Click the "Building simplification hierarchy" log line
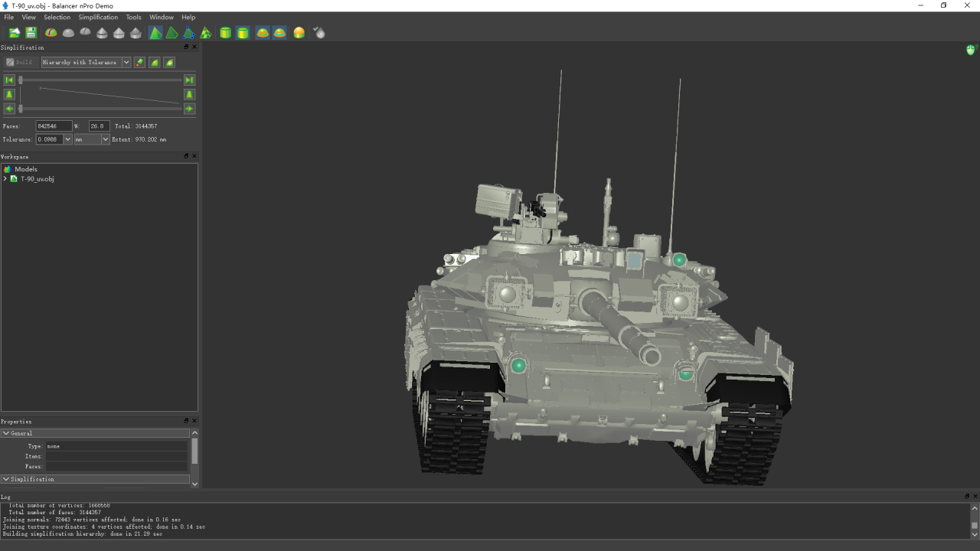The width and height of the screenshot is (980, 551). tap(83, 534)
